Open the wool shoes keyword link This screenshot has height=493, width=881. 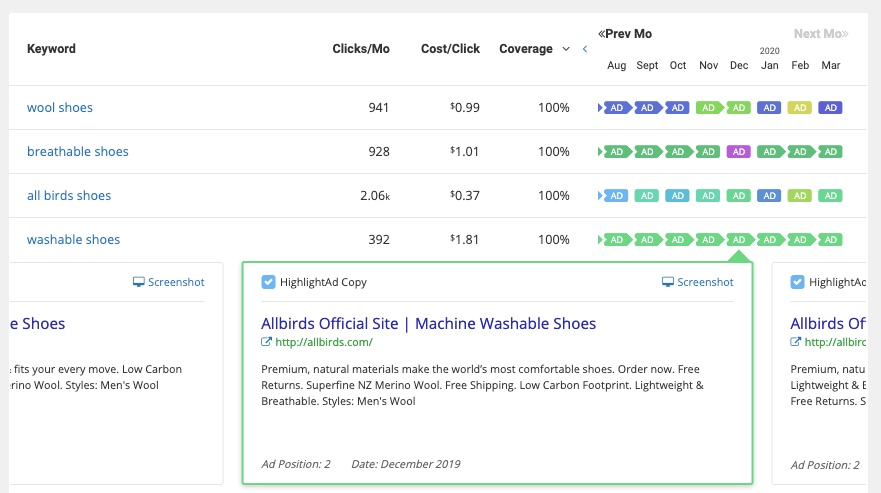click(x=60, y=107)
